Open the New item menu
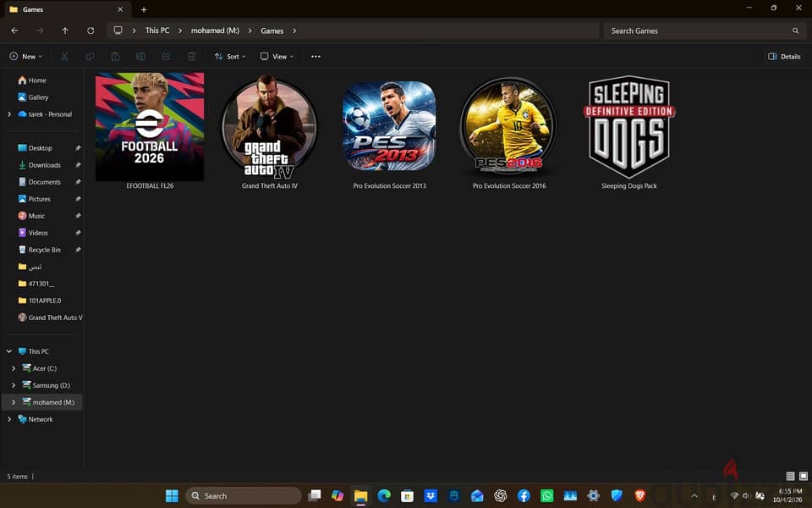Image resolution: width=812 pixels, height=508 pixels. [x=25, y=57]
